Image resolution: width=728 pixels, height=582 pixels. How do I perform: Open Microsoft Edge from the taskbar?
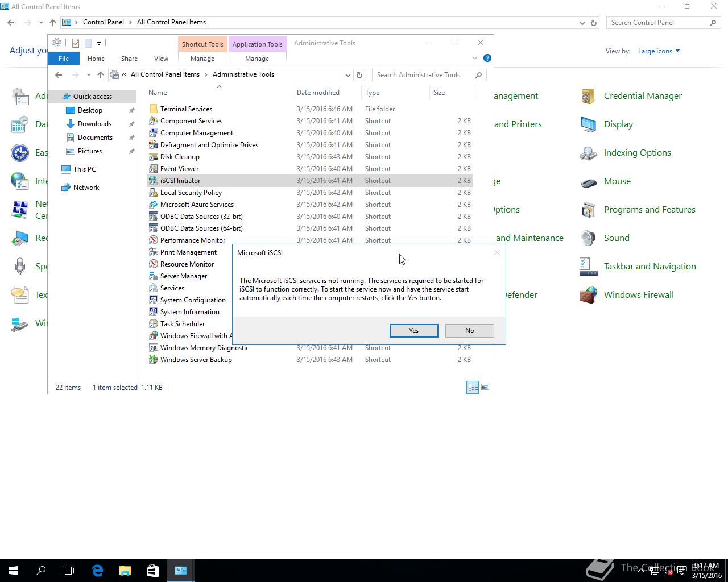(x=97, y=571)
